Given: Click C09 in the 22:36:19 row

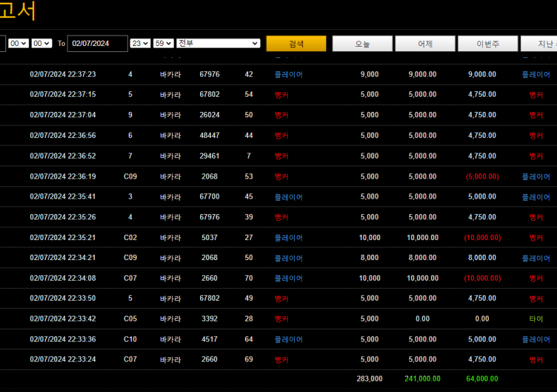Looking at the screenshot, I should click(130, 177).
